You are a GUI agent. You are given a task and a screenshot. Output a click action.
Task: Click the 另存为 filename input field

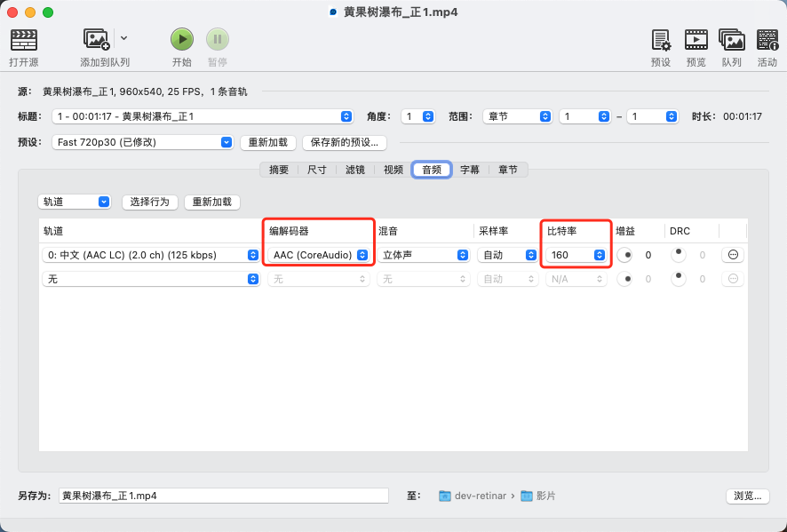click(x=222, y=496)
